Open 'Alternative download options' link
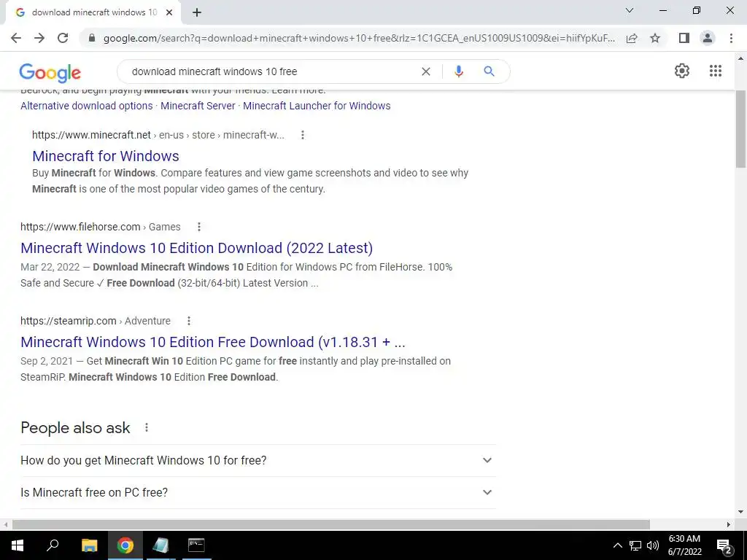747x560 pixels. click(x=87, y=106)
